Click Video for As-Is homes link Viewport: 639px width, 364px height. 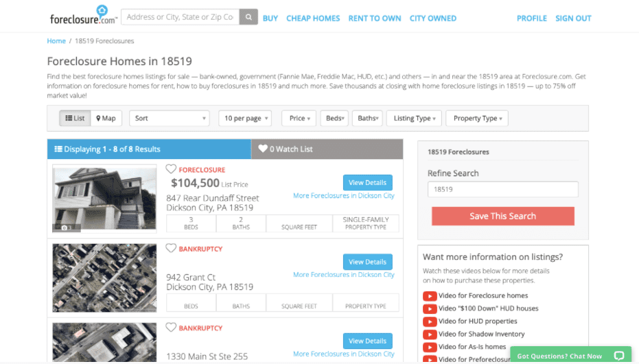pos(472,346)
